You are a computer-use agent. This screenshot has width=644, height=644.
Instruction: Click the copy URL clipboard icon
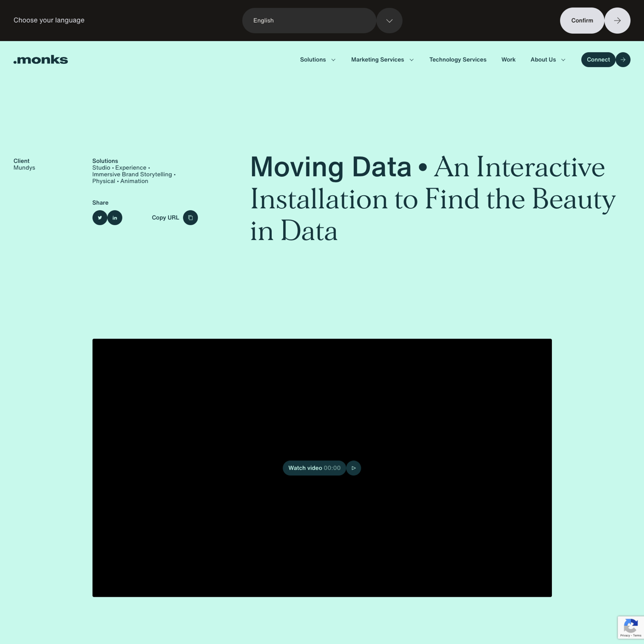click(190, 218)
